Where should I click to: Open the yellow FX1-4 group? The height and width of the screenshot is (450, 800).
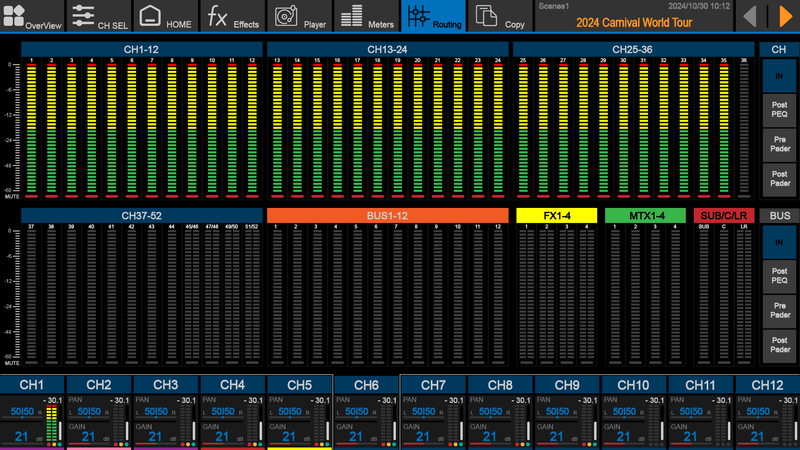point(557,216)
